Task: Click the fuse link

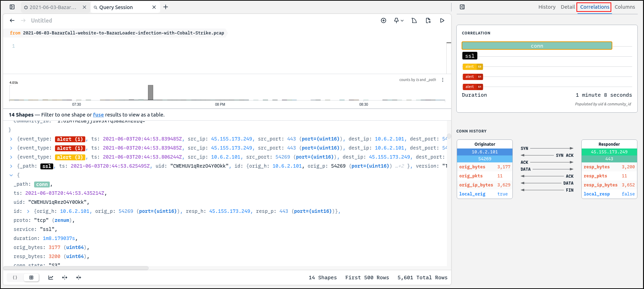Action: (98, 115)
